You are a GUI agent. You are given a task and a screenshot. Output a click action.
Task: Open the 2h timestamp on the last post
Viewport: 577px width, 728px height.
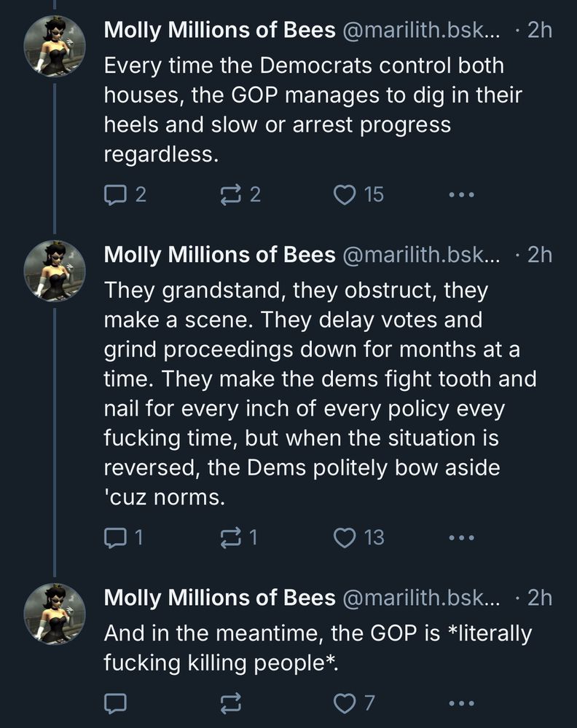pyautogui.click(x=538, y=598)
